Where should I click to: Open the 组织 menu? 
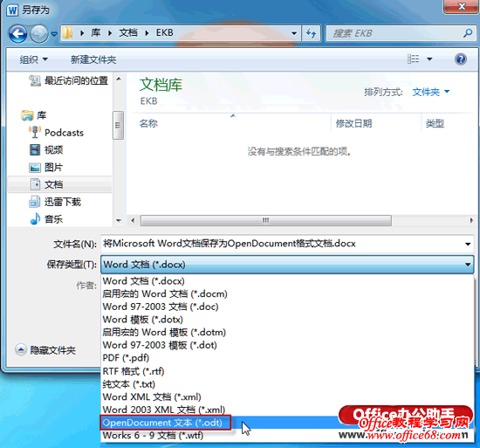34,59
